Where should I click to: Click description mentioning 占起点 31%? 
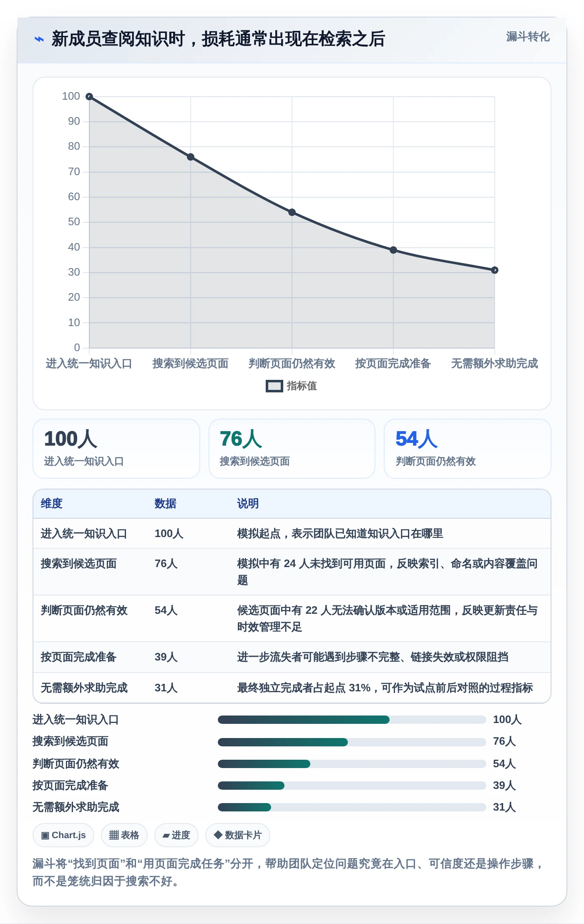tap(385, 688)
